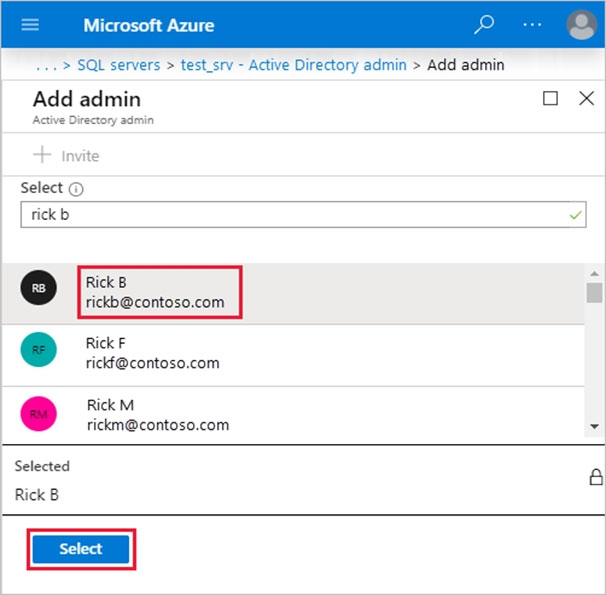
Task: Select Rick B from the results list
Action: click(293, 293)
